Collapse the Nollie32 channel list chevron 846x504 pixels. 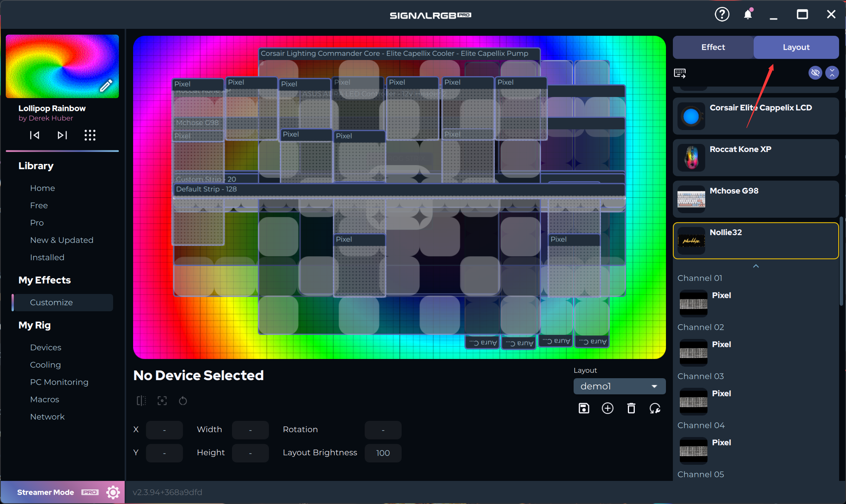tap(756, 266)
